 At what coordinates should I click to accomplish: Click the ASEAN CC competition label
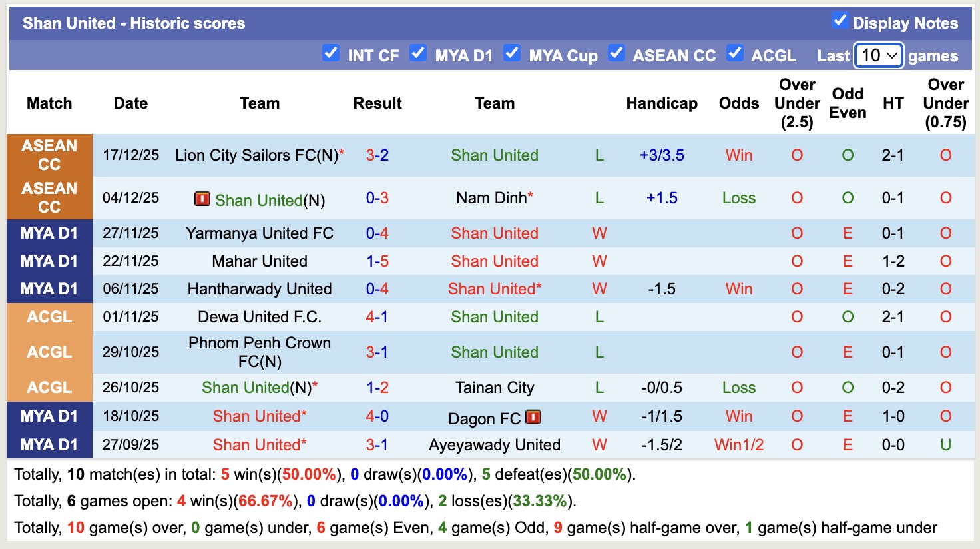coord(49,155)
